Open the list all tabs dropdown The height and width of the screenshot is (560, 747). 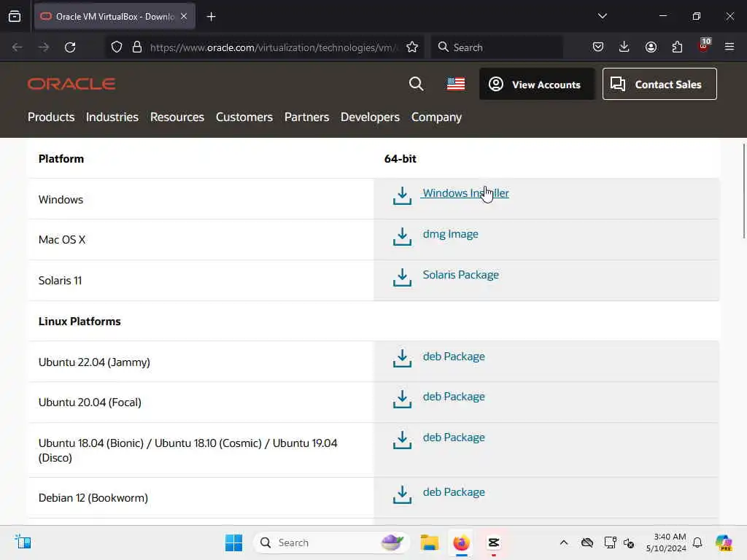(602, 16)
